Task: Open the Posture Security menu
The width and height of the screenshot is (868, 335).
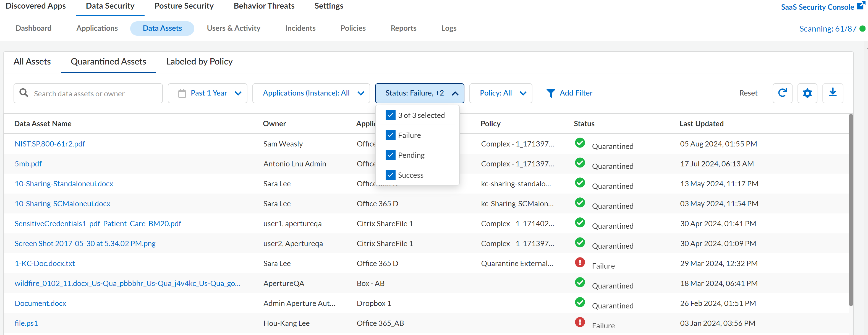Action: click(184, 6)
